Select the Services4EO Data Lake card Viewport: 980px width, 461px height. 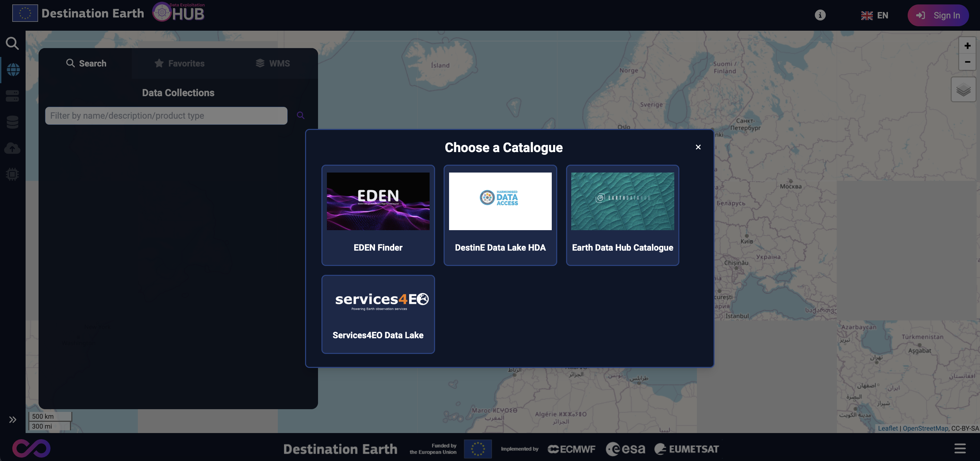point(378,314)
